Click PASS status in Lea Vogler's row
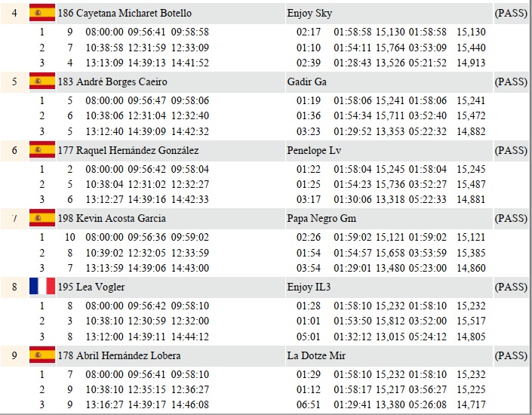Viewport: 532px width, 415px height. [x=511, y=287]
